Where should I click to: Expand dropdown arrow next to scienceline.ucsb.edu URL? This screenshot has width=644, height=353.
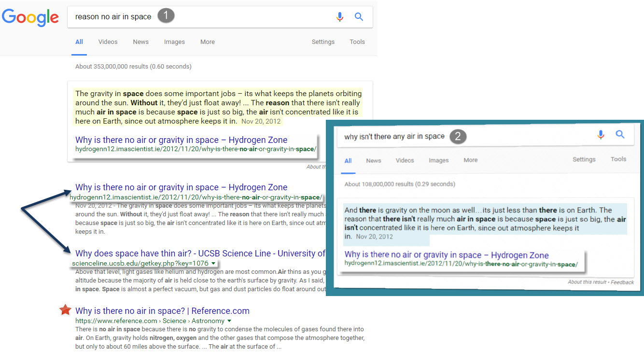(x=213, y=263)
